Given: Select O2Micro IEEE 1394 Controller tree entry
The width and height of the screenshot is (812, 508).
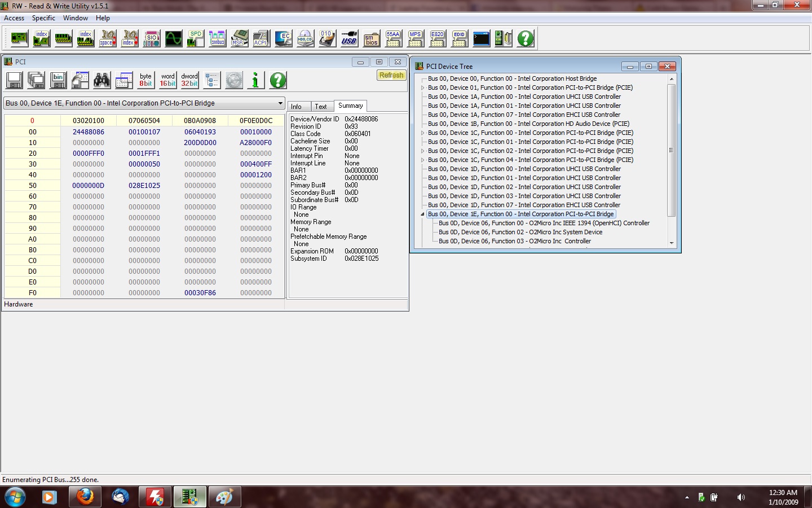Looking at the screenshot, I should (x=544, y=223).
